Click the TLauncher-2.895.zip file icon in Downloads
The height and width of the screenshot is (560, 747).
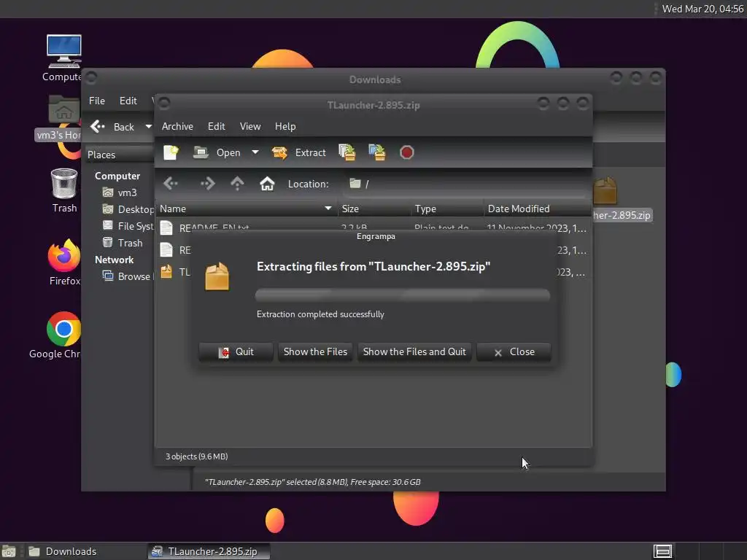[605, 190]
